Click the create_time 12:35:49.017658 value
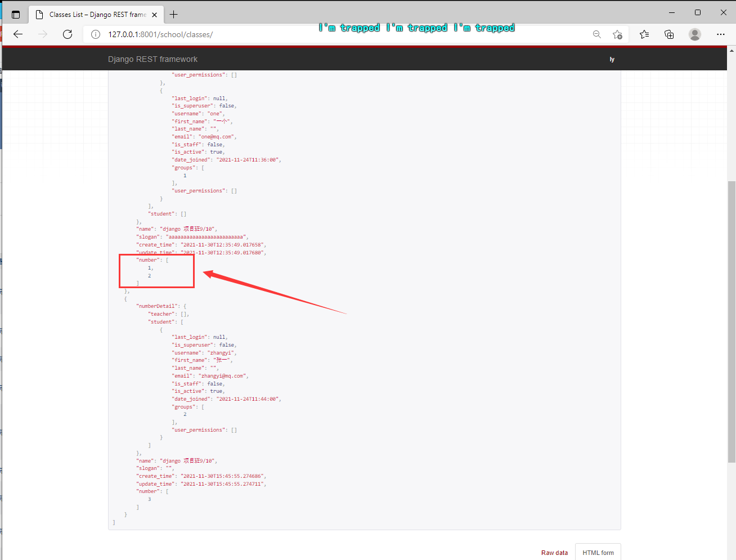736x560 pixels. tap(222, 245)
